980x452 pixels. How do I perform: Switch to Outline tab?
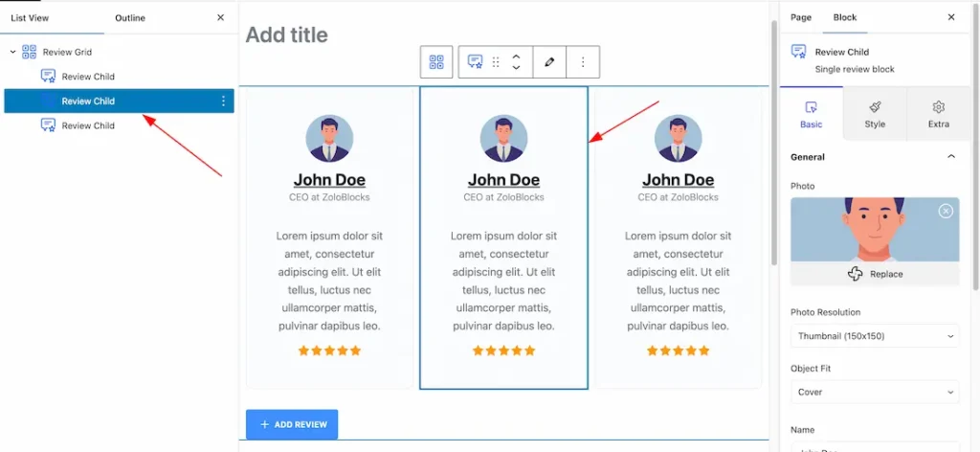click(130, 18)
